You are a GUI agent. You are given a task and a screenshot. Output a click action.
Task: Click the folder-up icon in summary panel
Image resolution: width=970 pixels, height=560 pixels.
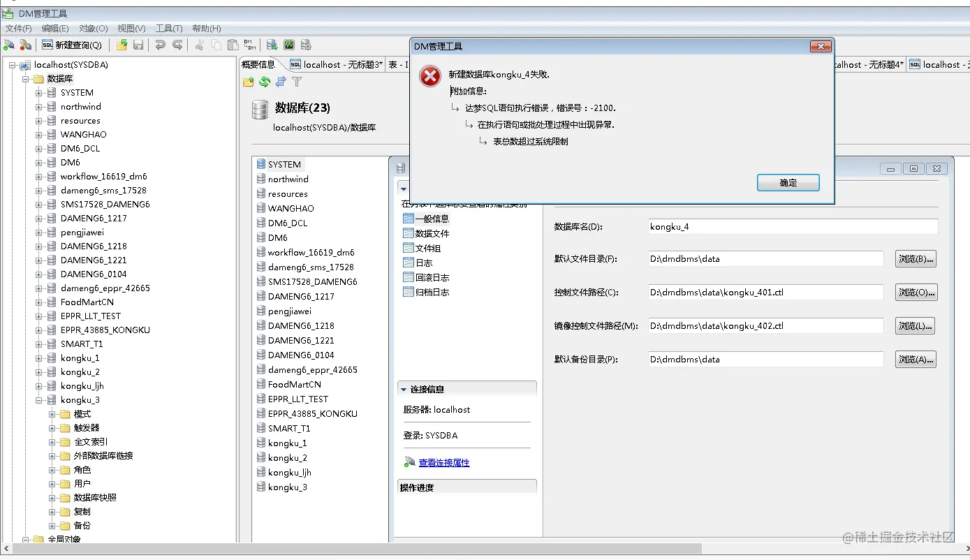(x=248, y=82)
